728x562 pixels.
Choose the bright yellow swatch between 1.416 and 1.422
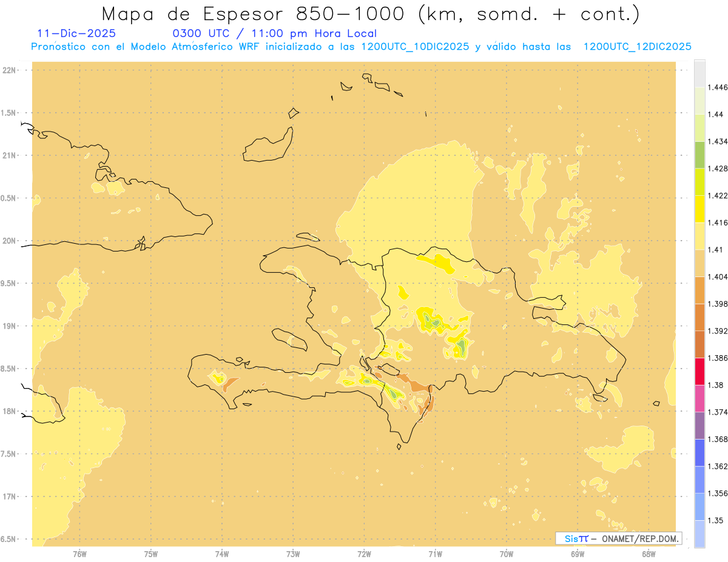click(x=699, y=209)
